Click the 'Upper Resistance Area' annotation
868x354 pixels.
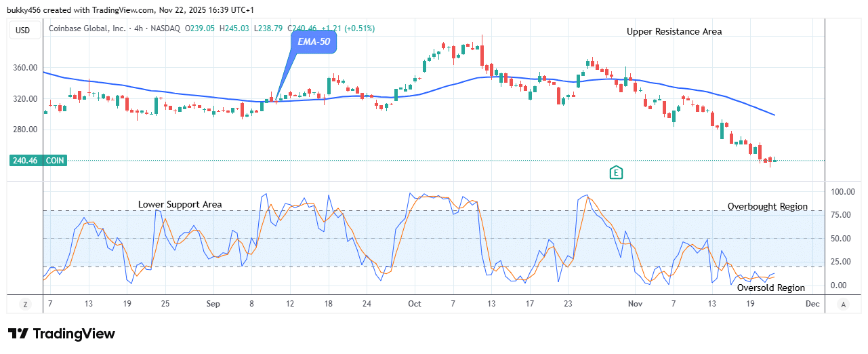point(674,31)
